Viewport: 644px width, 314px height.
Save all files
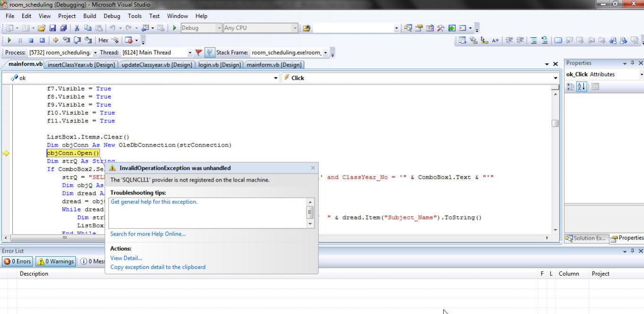[x=63, y=28]
